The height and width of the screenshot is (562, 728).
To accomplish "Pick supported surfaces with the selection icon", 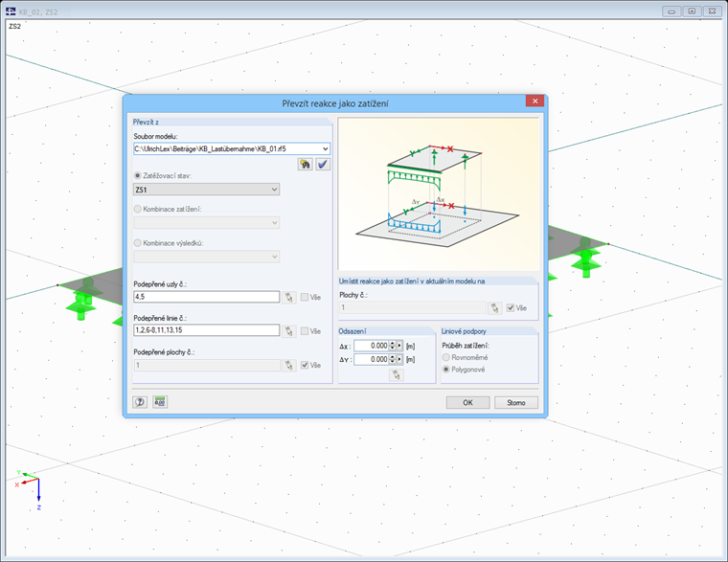I will point(289,365).
